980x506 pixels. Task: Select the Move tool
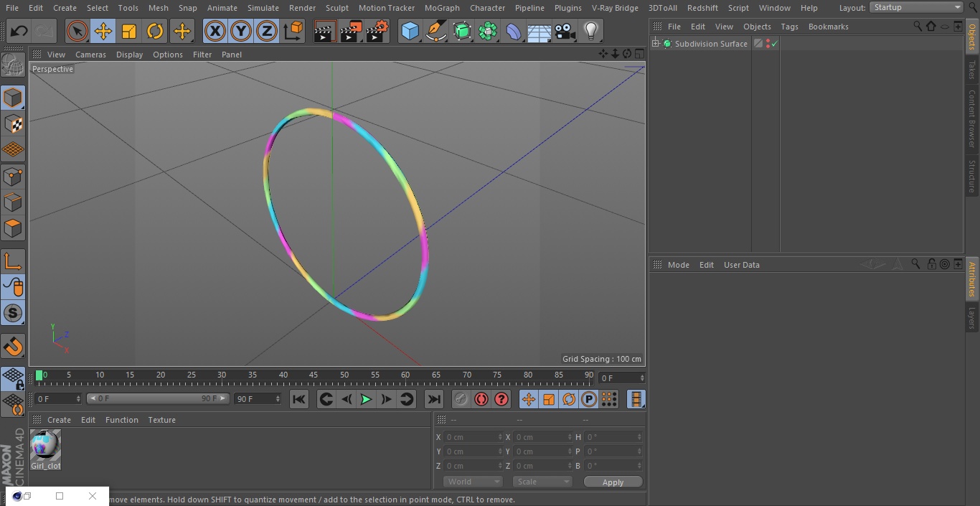[x=103, y=32]
